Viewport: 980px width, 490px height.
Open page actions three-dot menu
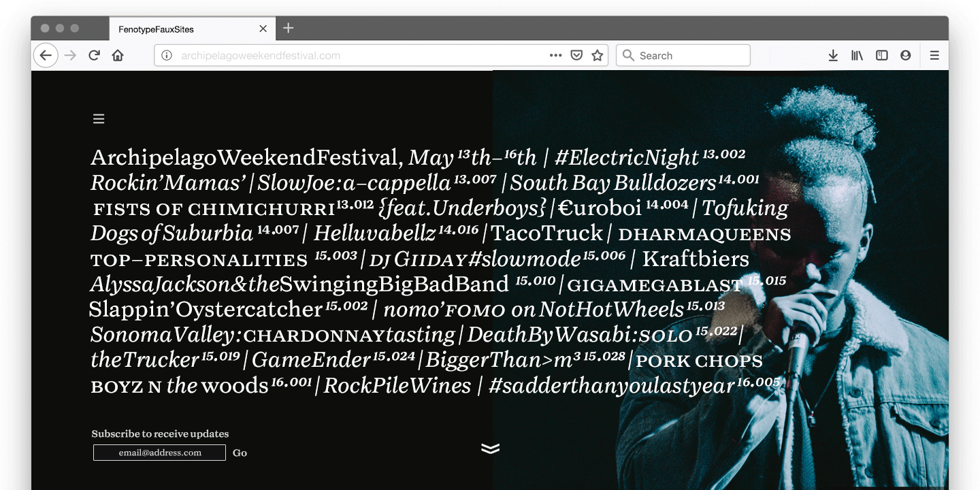click(x=555, y=56)
